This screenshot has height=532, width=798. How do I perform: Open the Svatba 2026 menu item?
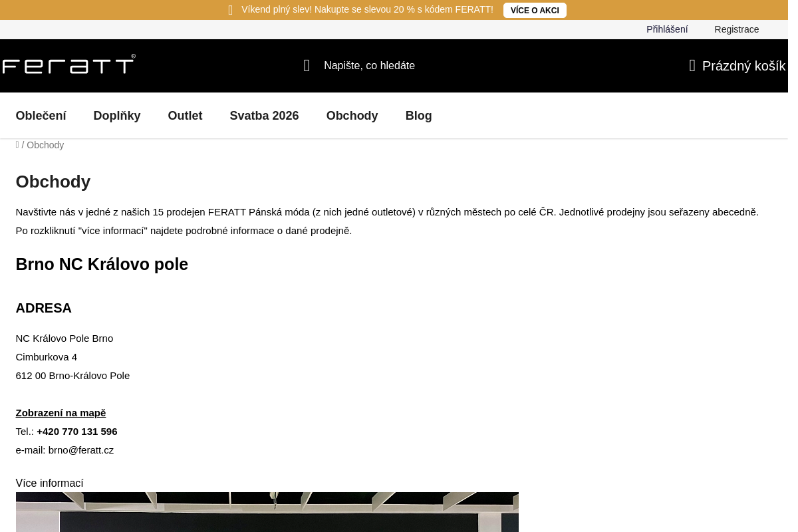tap(264, 116)
